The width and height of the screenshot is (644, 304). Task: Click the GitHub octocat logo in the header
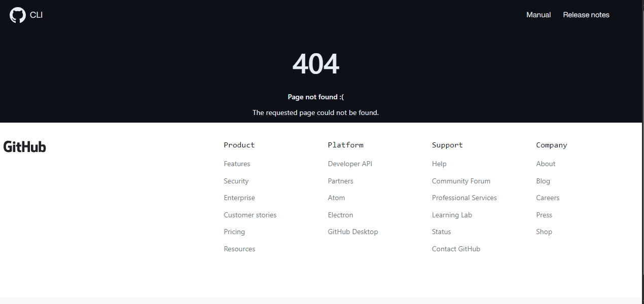coord(18,15)
